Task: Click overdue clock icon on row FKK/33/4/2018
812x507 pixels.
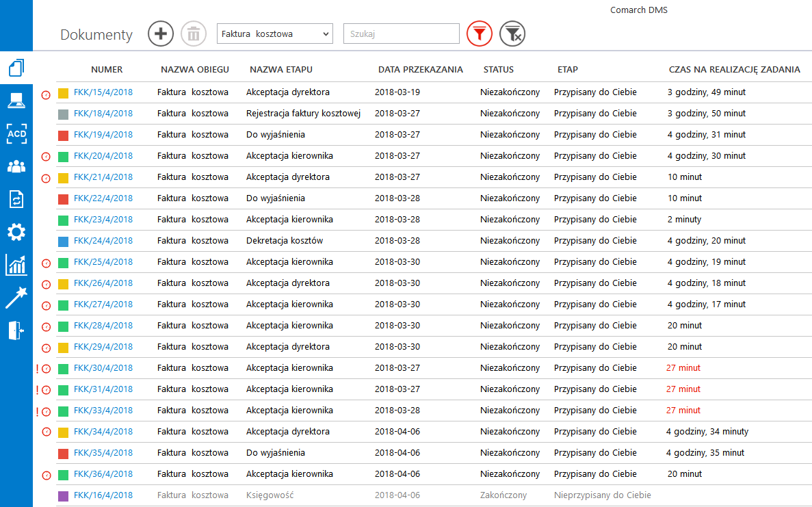Action: click(x=46, y=412)
